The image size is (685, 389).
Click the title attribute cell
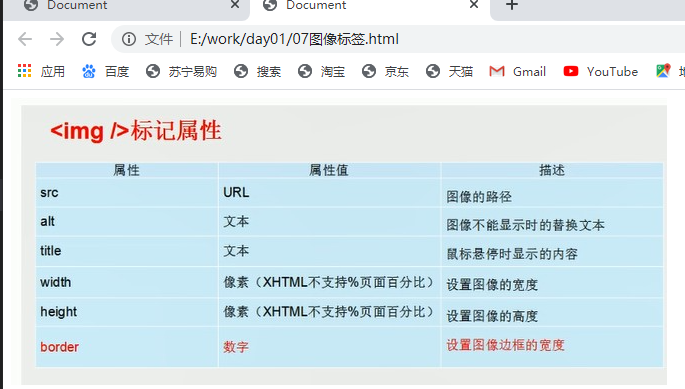[x=127, y=251]
